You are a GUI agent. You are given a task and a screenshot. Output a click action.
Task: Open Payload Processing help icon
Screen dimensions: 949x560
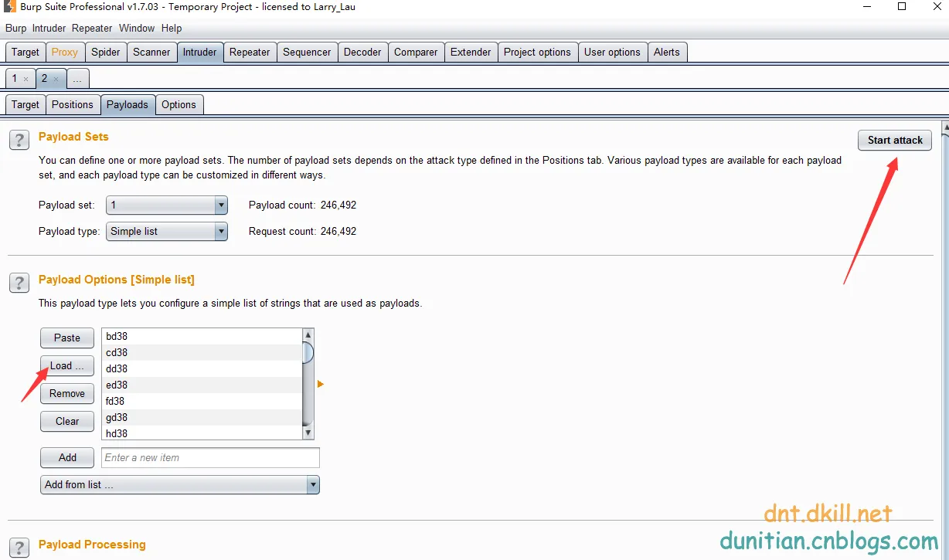click(x=19, y=548)
